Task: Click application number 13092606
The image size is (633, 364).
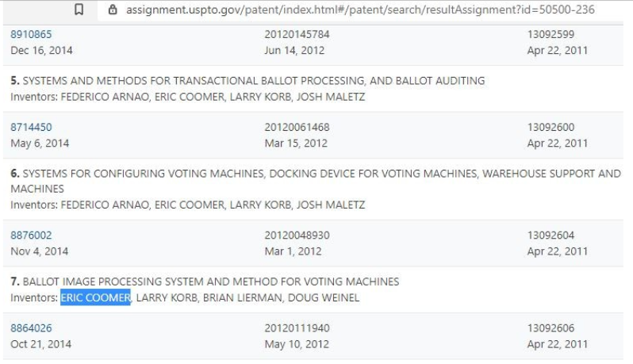Action: pyautogui.click(x=551, y=328)
